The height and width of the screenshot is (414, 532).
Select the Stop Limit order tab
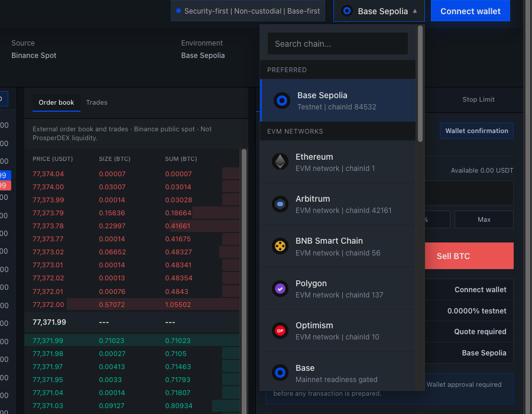click(x=478, y=99)
